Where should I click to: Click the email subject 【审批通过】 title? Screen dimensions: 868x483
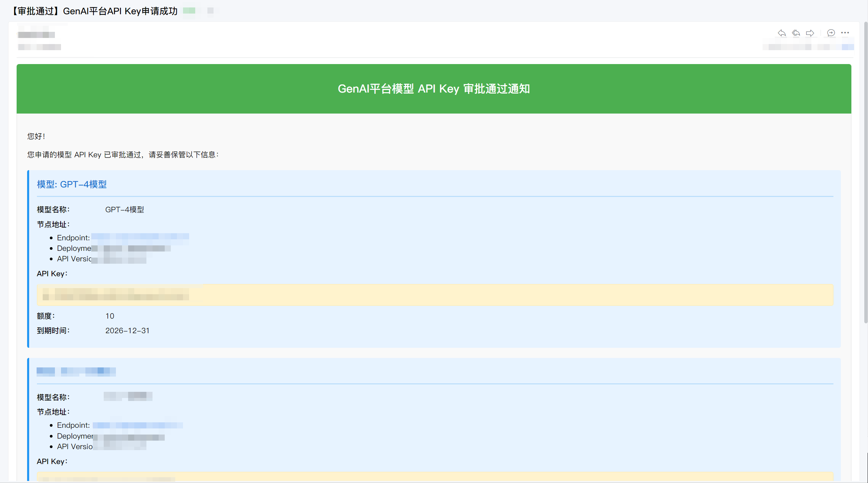[94, 11]
